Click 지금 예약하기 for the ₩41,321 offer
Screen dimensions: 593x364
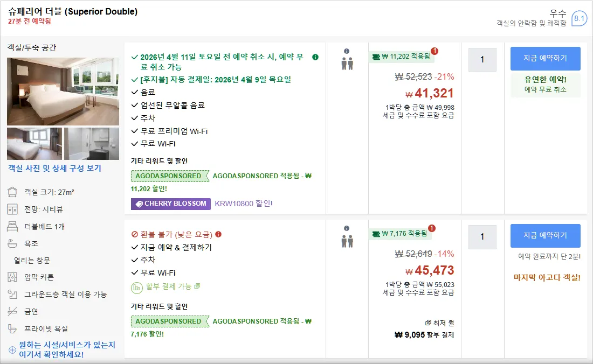click(546, 59)
